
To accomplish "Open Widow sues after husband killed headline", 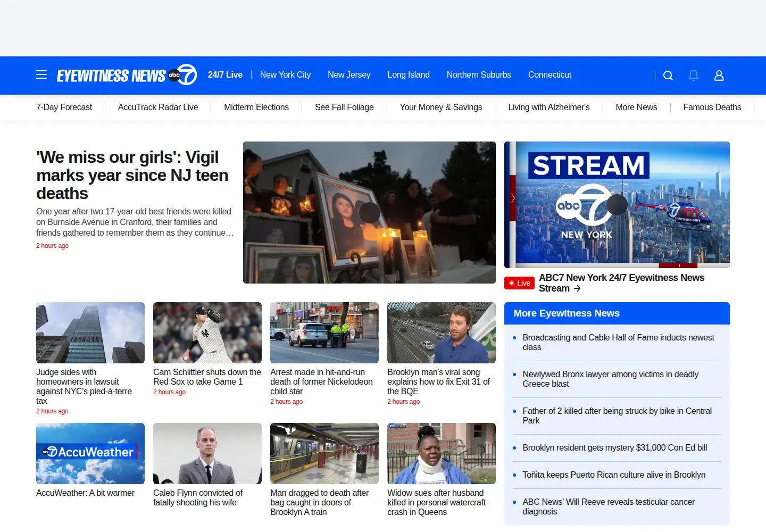I will pos(436,503).
